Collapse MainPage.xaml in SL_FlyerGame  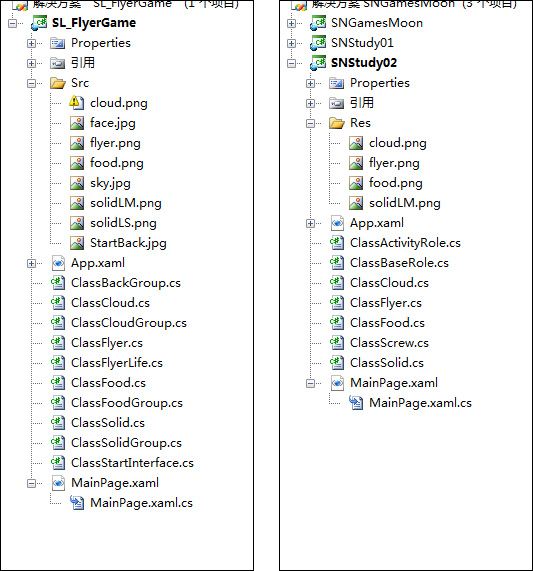point(32,484)
